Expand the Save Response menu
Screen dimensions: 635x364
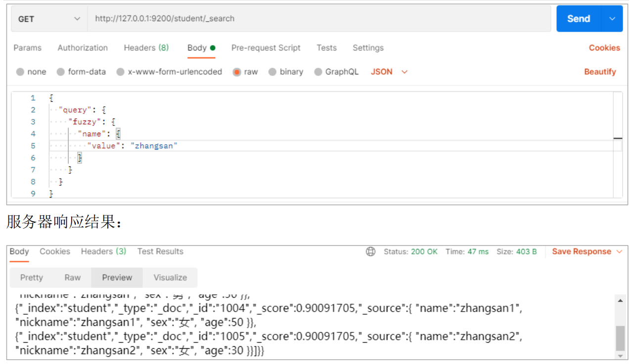tap(587, 252)
